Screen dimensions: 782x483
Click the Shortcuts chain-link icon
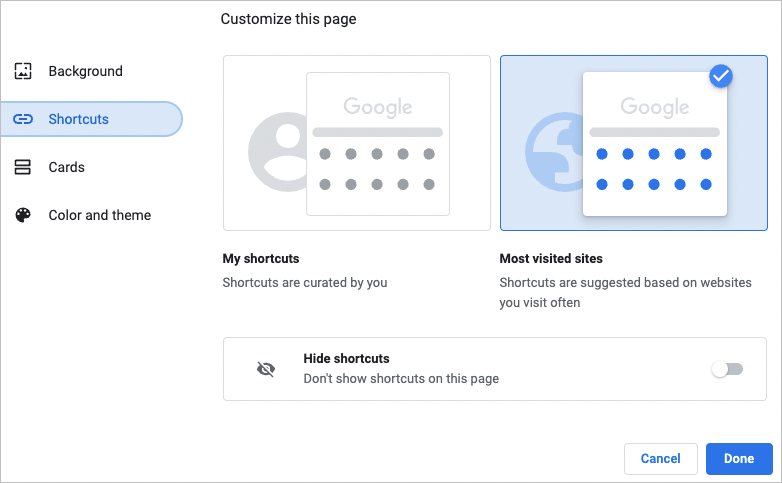(x=23, y=120)
